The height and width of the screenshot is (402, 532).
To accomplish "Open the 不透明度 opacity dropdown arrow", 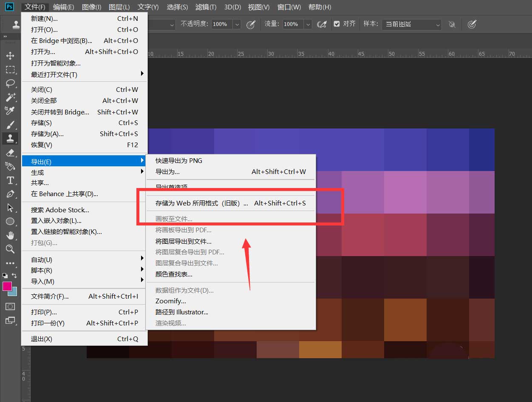I will 237,24.
